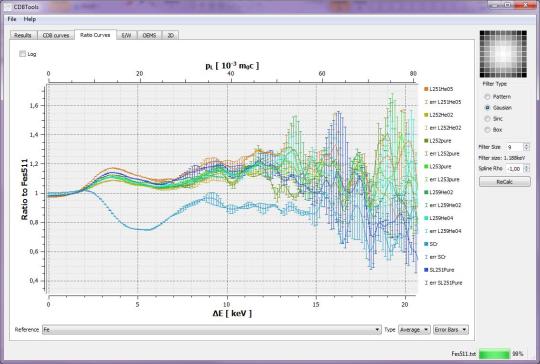Image resolution: width=540 pixels, height=364 pixels.
Task: Click the 'Filter size: 1,188keV' label
Action: tap(502, 158)
